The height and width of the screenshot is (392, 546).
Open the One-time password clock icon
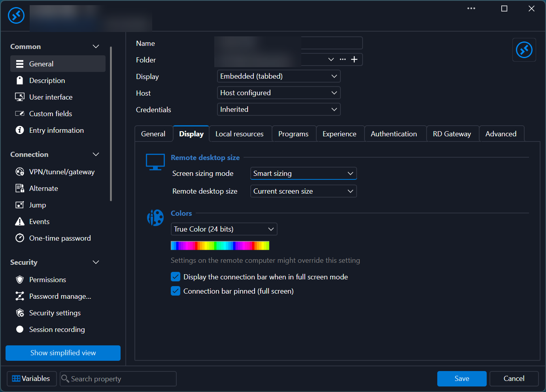[x=20, y=238]
